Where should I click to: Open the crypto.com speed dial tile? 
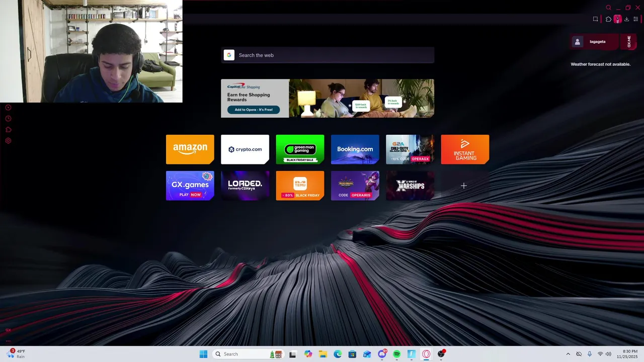(x=245, y=149)
